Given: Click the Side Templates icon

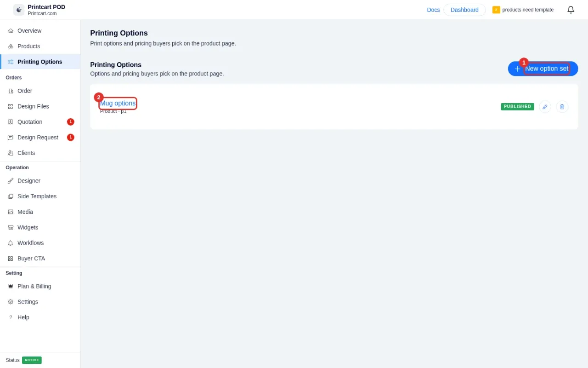Looking at the screenshot, I should (11, 196).
